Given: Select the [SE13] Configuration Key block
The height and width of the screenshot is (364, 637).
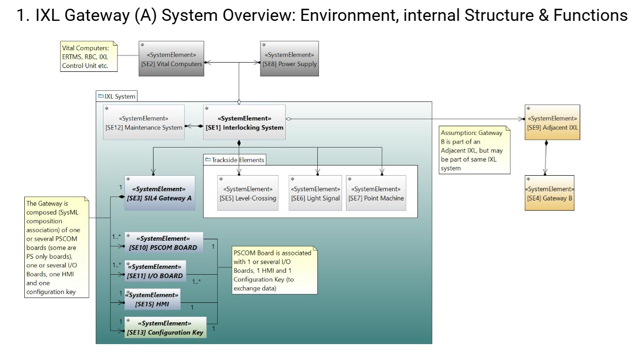Looking at the screenshot, I should tap(166, 327).
